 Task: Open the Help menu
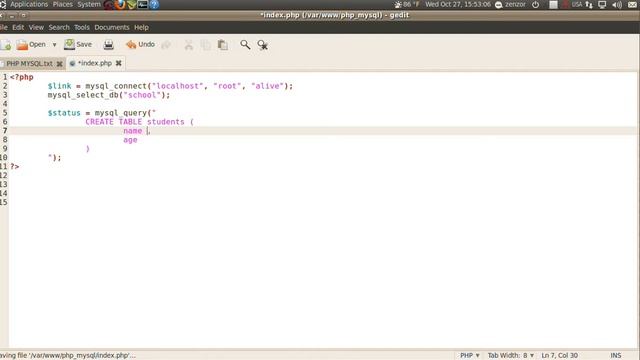141,27
